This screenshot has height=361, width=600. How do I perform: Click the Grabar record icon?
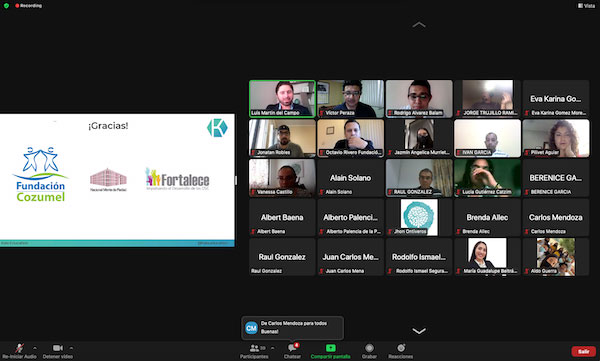(369, 348)
